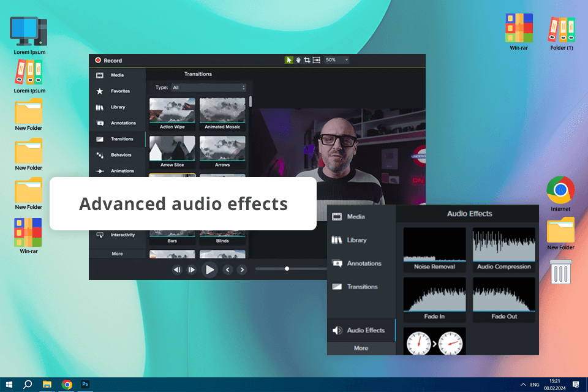Click the step backward playback button
Screen dimensions: 588x392
tap(177, 269)
